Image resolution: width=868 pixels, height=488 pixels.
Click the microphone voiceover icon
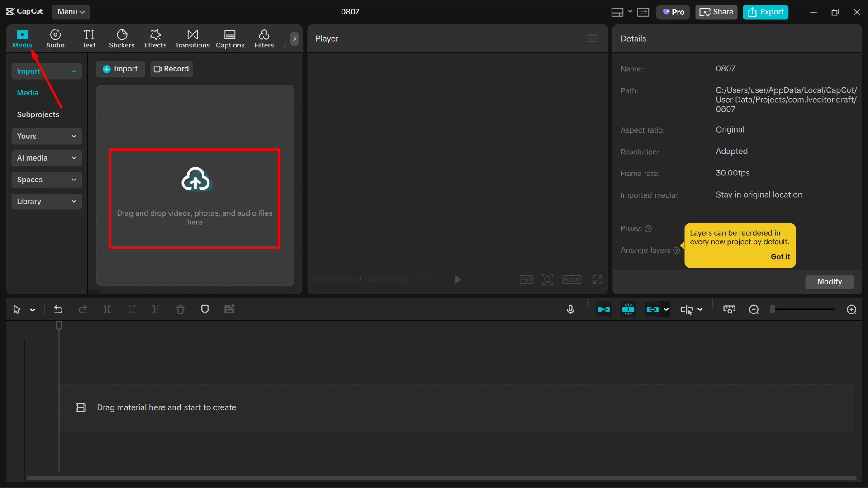tap(571, 309)
